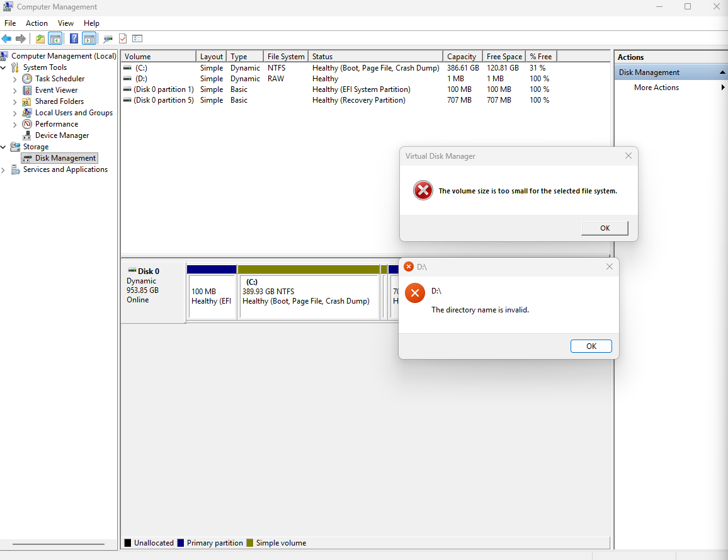Click the Back arrow toolbar icon
728x560 pixels.
coord(6,38)
